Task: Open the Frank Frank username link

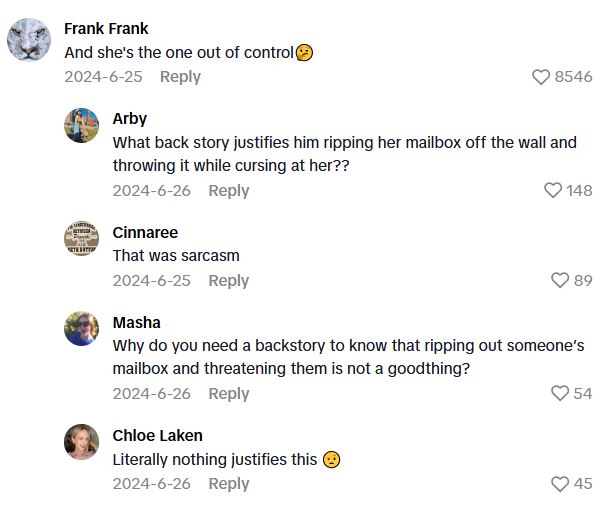Action: pos(106,28)
